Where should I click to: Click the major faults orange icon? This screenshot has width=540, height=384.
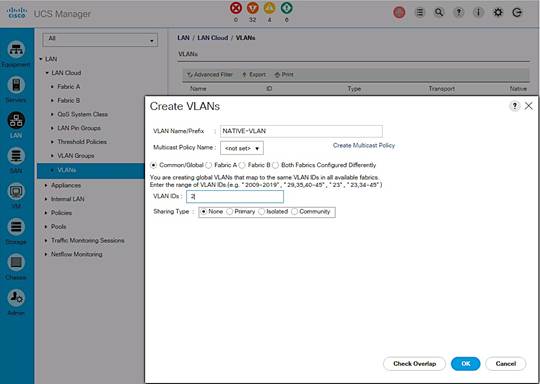point(253,8)
